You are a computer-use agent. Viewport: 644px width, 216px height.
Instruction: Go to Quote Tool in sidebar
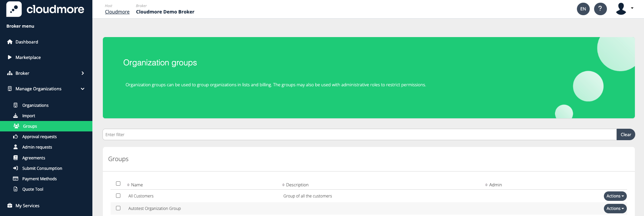33,189
